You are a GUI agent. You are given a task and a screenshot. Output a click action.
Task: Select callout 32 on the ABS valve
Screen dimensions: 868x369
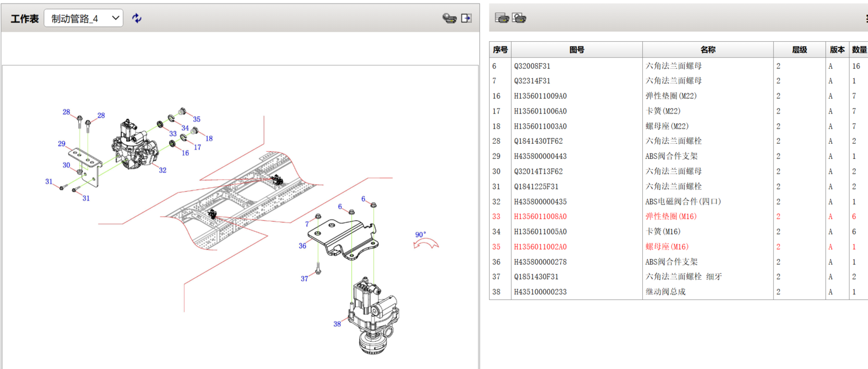[163, 170]
